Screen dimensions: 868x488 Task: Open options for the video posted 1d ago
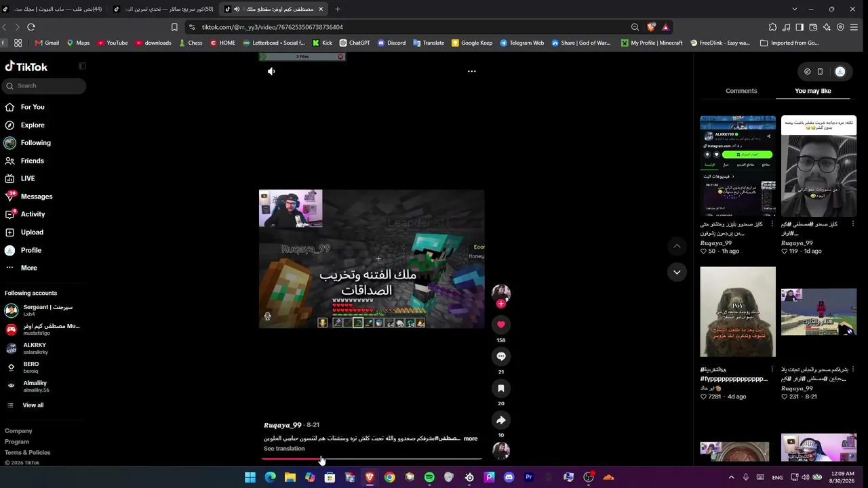[x=852, y=224]
